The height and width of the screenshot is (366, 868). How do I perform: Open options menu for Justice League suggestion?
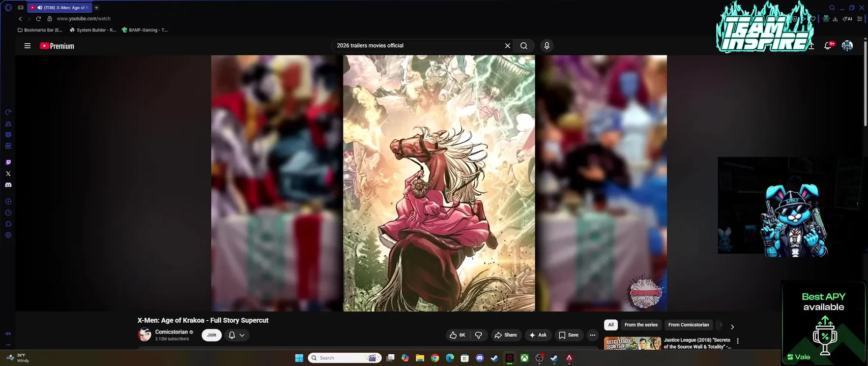pos(738,341)
